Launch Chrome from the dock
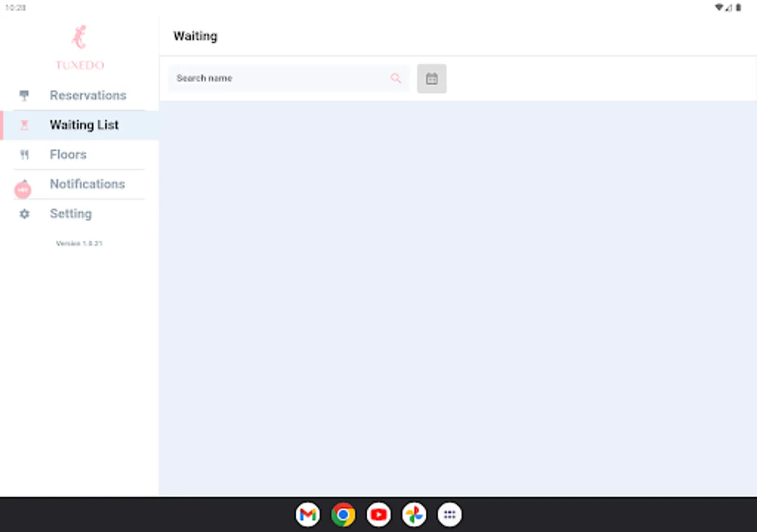The width and height of the screenshot is (757, 532). [x=343, y=515]
